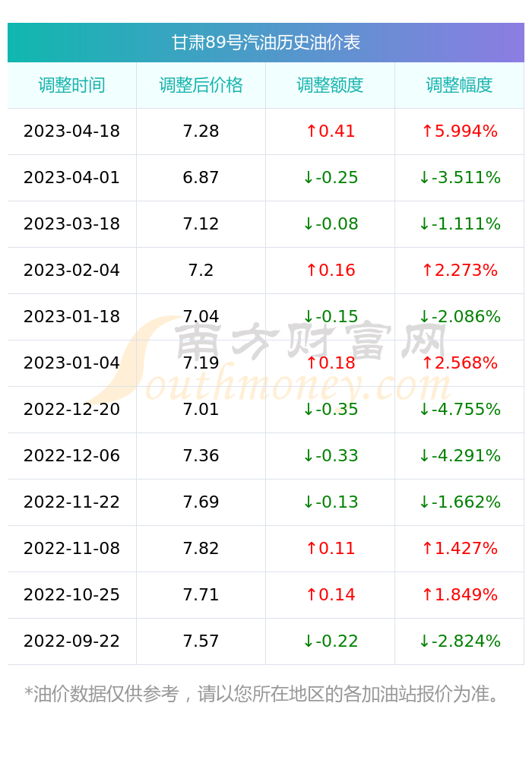
Task: Click the 甘肃89号汽油历史油价表 title banner
Action: tap(265, 43)
